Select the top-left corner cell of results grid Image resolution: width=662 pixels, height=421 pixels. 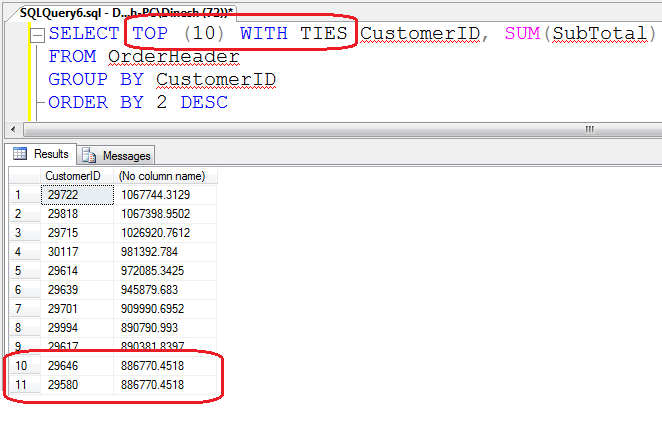point(25,176)
